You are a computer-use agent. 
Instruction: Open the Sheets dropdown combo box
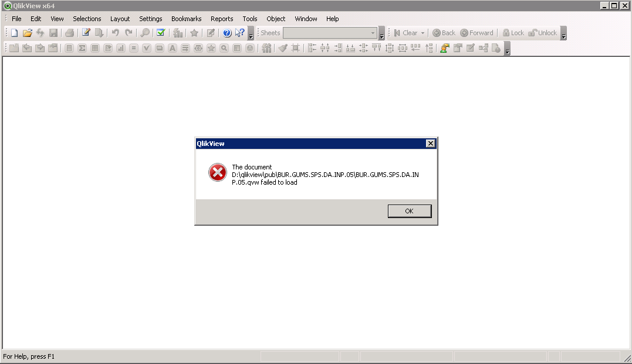330,33
